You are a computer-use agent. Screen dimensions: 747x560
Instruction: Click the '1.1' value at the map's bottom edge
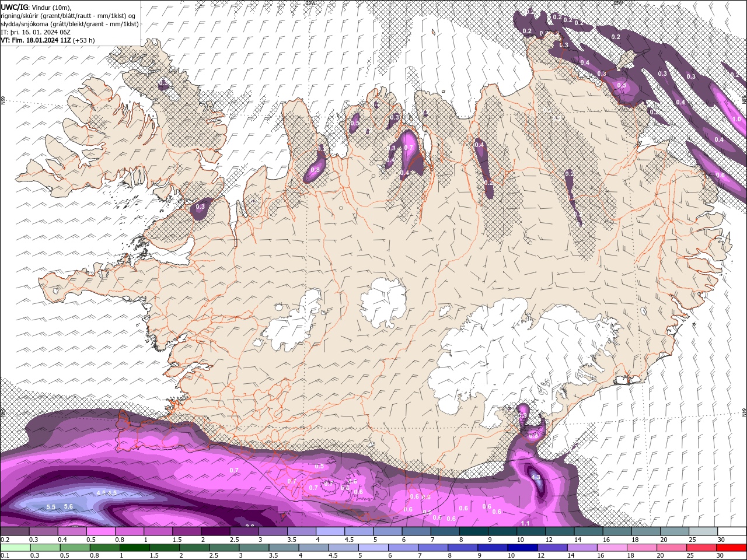(x=525, y=523)
